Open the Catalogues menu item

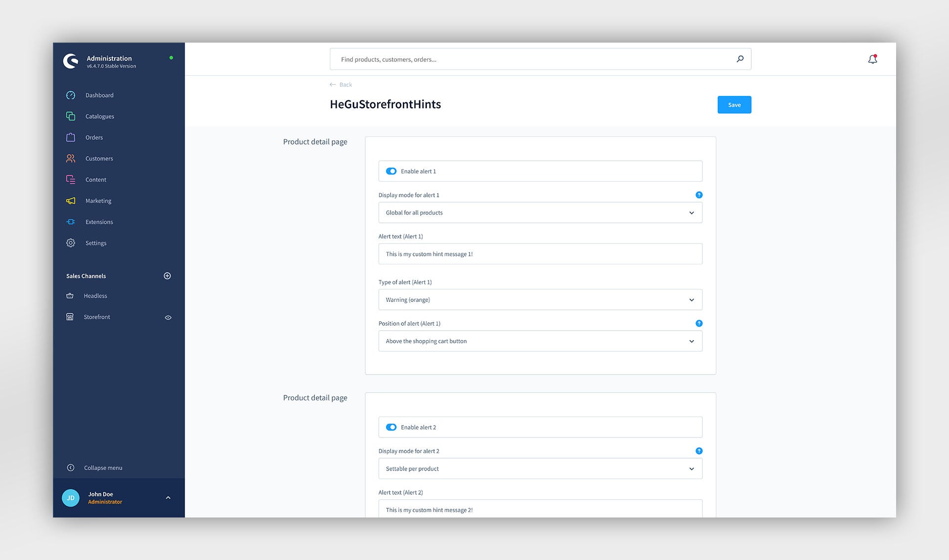99,116
